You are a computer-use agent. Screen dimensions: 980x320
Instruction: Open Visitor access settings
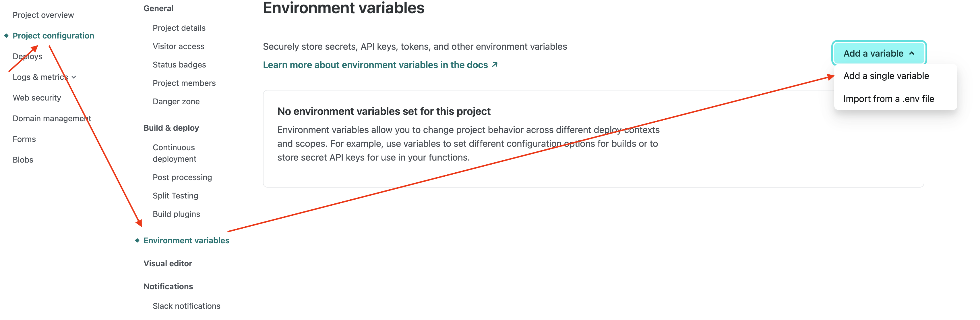pyautogui.click(x=179, y=47)
